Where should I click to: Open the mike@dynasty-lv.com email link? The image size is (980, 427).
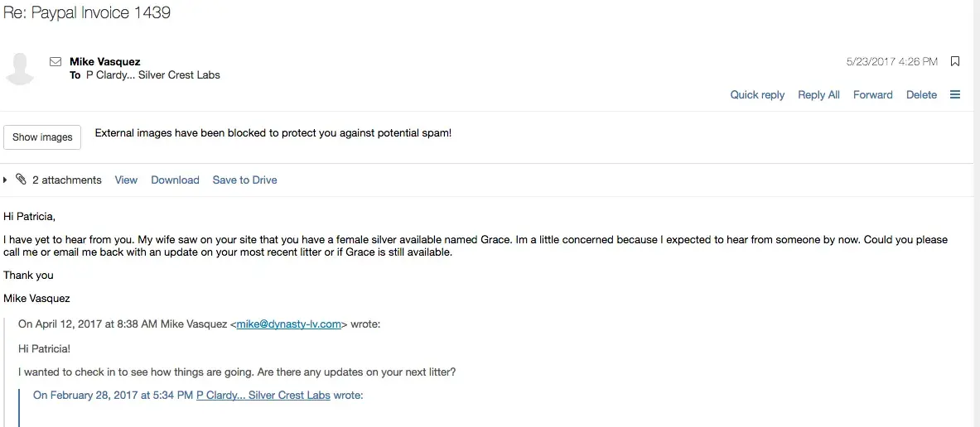288,324
